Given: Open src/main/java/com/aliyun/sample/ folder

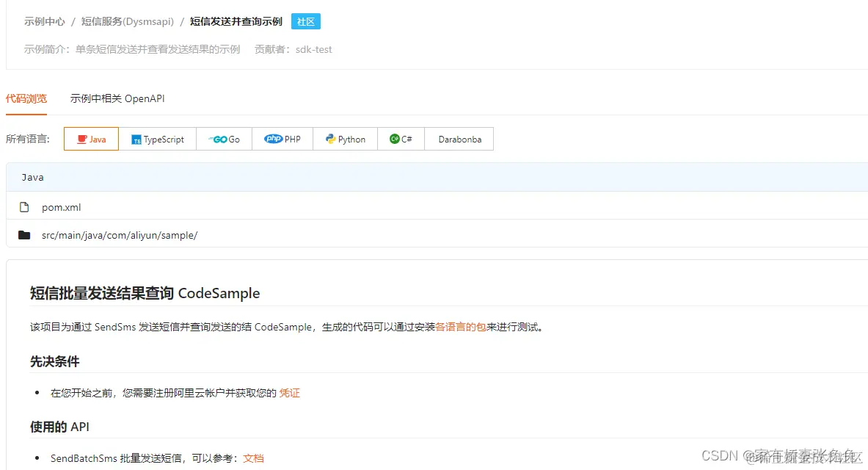Looking at the screenshot, I should [x=120, y=235].
